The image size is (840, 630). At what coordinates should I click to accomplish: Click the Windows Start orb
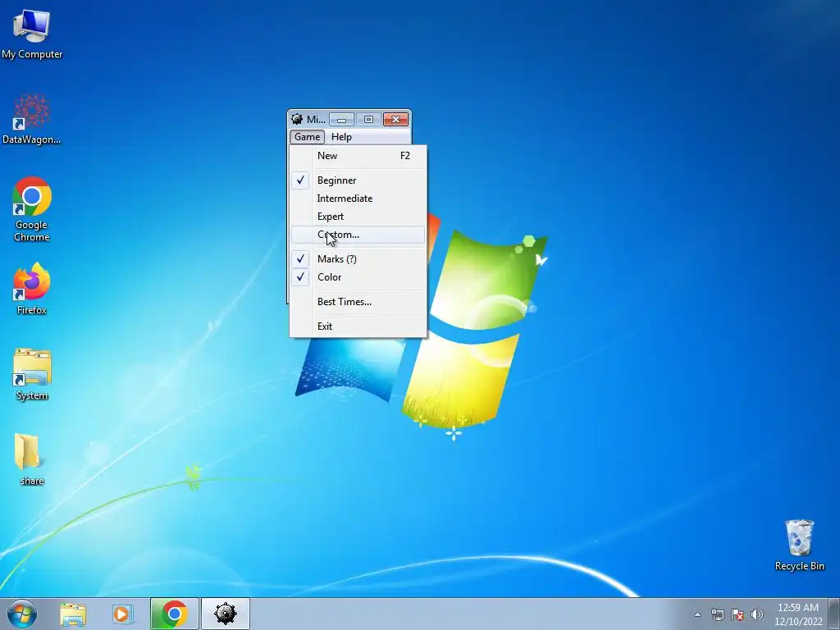(x=22, y=614)
